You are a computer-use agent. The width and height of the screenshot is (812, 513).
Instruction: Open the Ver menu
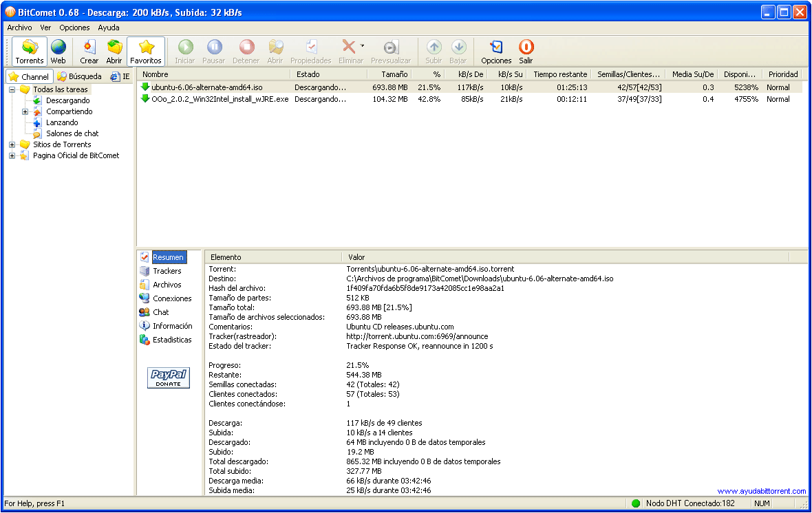click(45, 28)
